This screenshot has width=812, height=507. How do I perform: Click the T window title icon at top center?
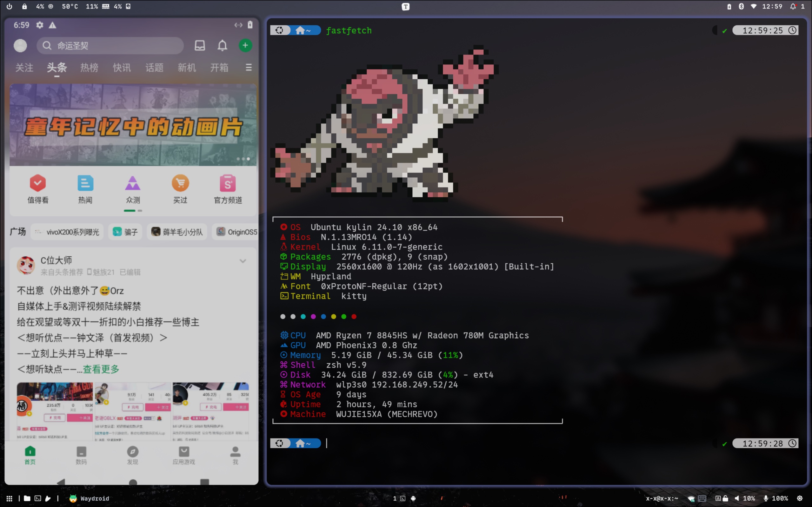coord(405,7)
